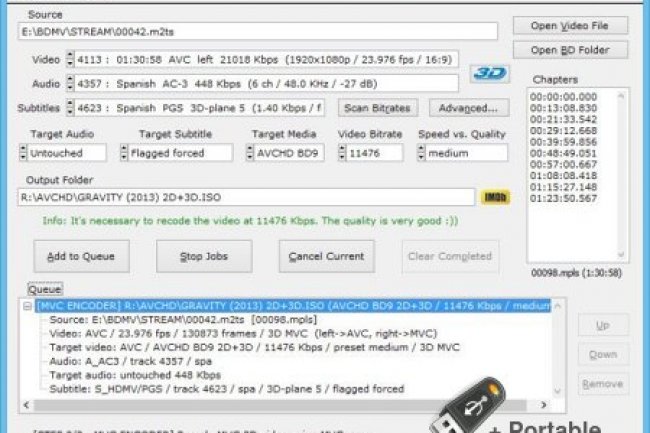Select queue row Subtitle: S_HDMV/PGS

(x=226, y=389)
